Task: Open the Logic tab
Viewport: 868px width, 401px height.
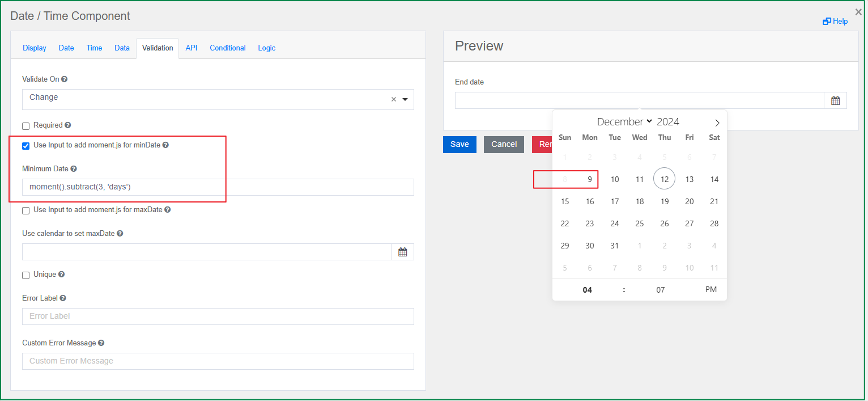Action: (267, 48)
